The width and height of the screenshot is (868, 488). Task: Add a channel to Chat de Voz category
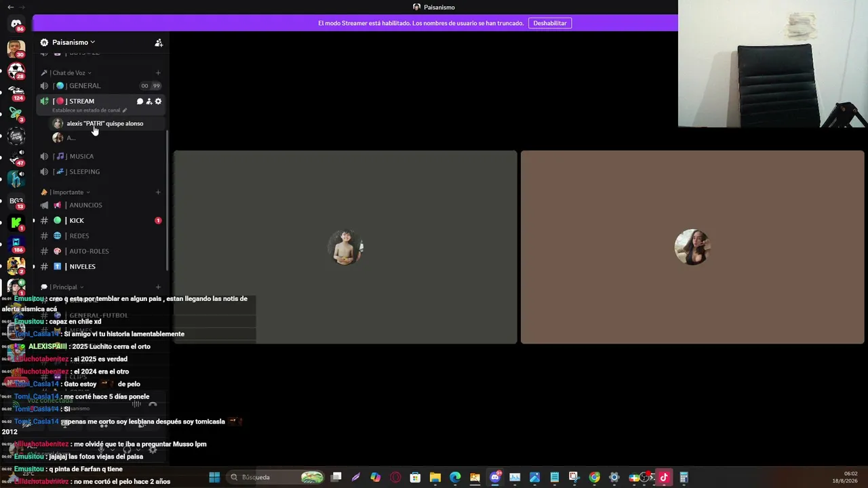coord(158,73)
